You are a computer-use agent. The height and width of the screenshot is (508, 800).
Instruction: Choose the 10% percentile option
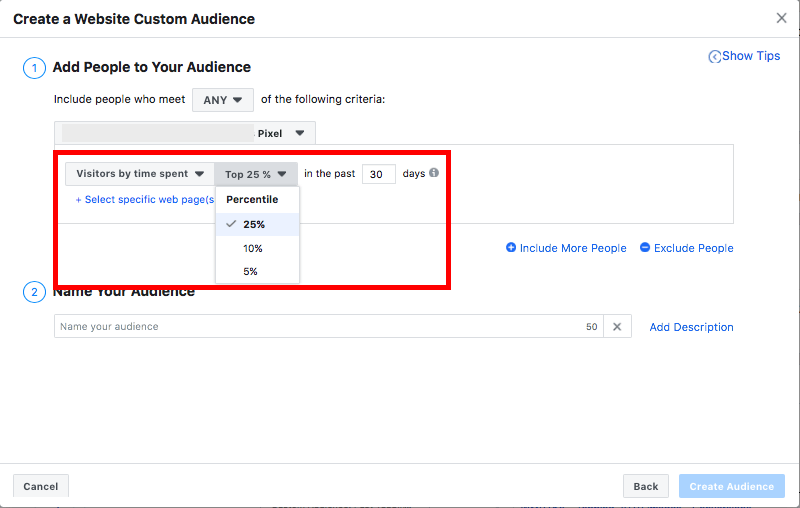pyautogui.click(x=253, y=248)
